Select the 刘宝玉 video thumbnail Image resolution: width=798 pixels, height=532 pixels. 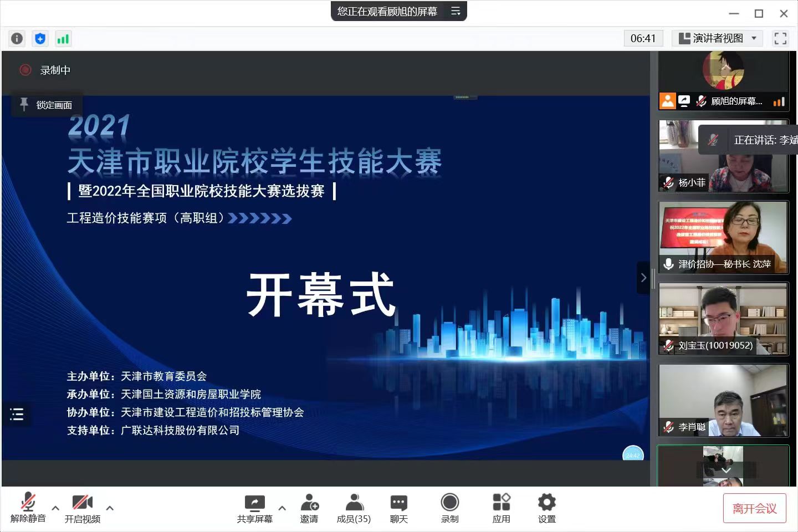coord(723,319)
